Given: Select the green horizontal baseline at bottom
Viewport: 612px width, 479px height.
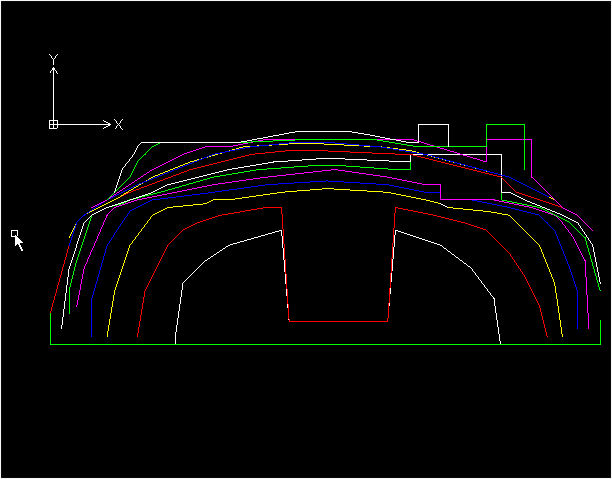Looking at the screenshot, I should [300, 345].
